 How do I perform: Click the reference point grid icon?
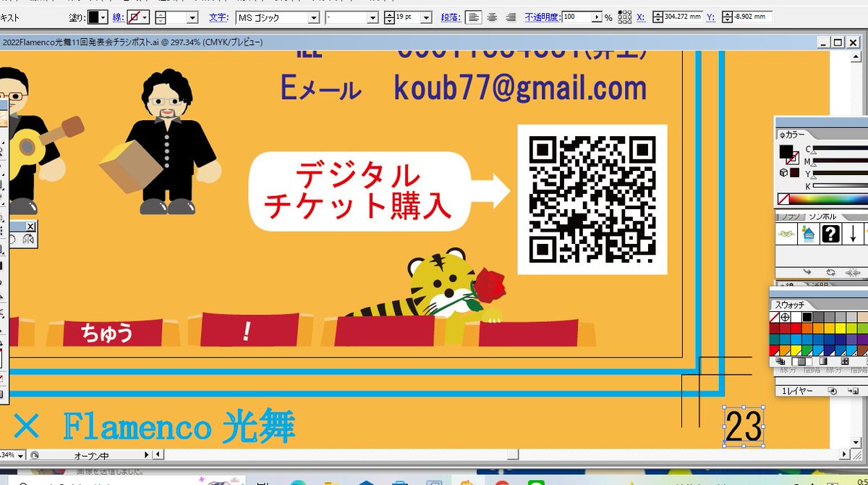[x=624, y=17]
